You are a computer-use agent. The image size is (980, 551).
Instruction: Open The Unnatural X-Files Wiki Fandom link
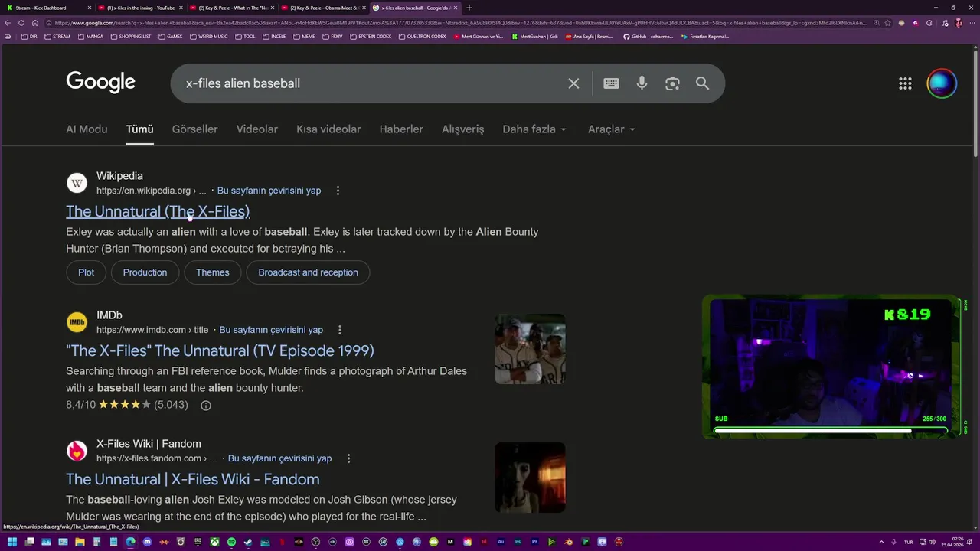pos(193,479)
